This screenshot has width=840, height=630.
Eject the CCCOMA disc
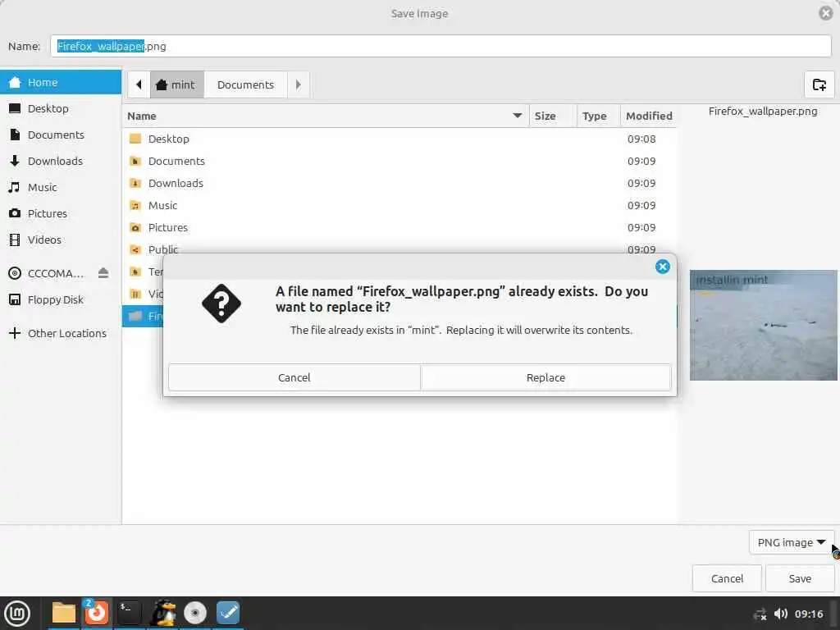click(x=103, y=273)
